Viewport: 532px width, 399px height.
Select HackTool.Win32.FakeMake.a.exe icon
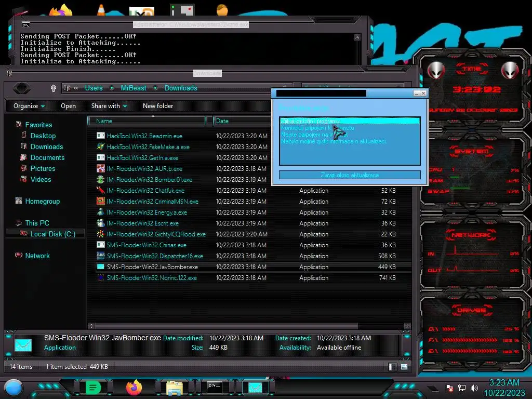(x=100, y=147)
